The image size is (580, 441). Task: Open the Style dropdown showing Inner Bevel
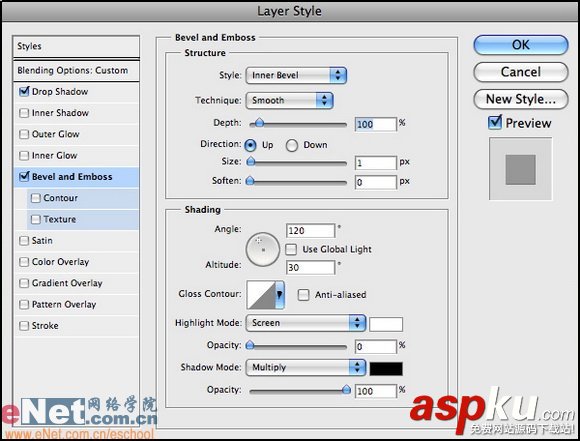[296, 75]
